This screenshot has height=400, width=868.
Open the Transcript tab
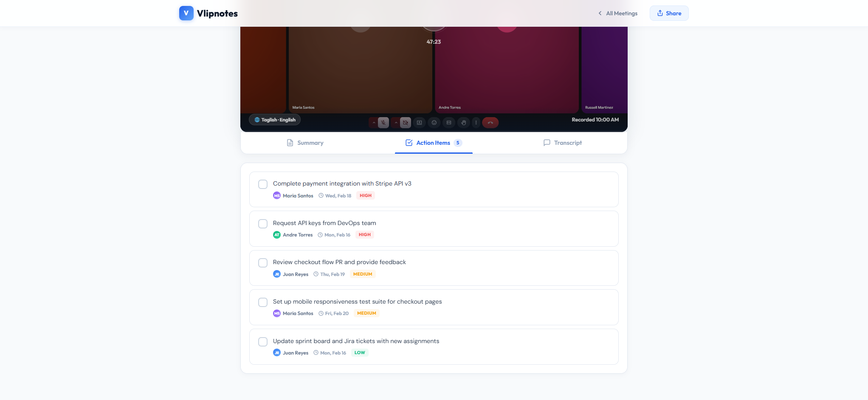click(562, 143)
